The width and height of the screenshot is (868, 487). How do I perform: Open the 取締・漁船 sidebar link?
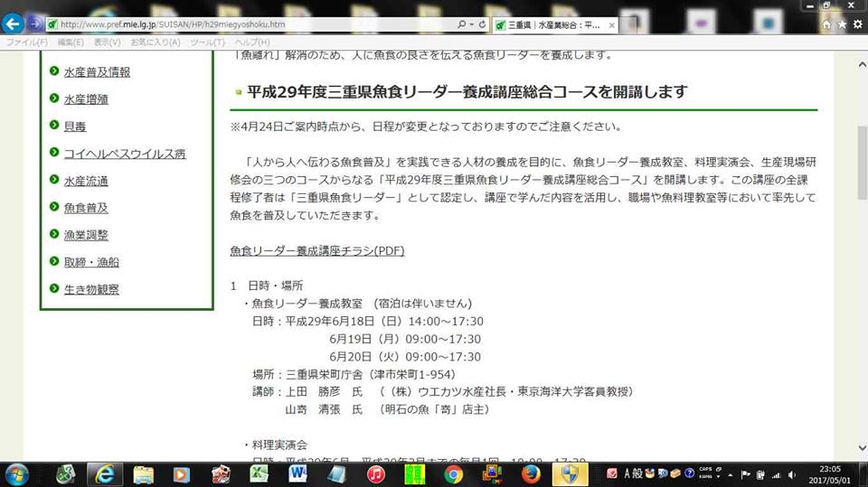pos(91,262)
